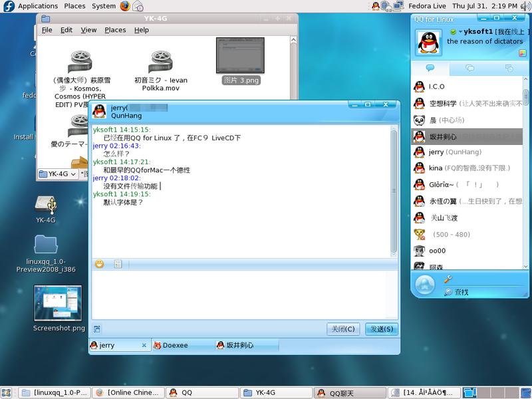
Task: Click the chat history scrollbar
Action: point(394,191)
